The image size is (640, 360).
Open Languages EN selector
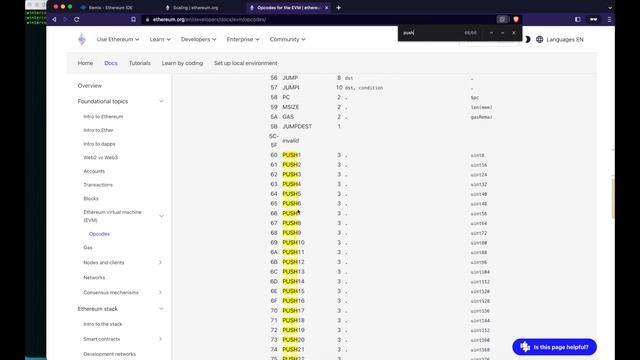point(560,39)
